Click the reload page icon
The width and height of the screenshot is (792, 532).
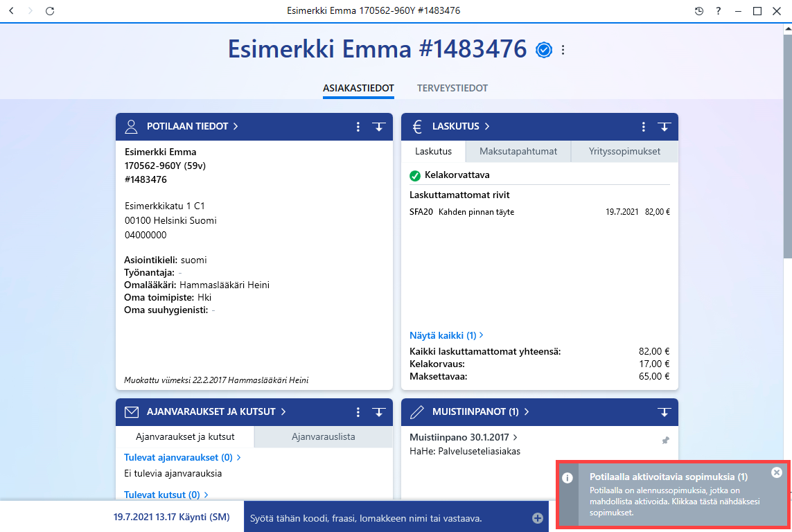tap(49, 11)
